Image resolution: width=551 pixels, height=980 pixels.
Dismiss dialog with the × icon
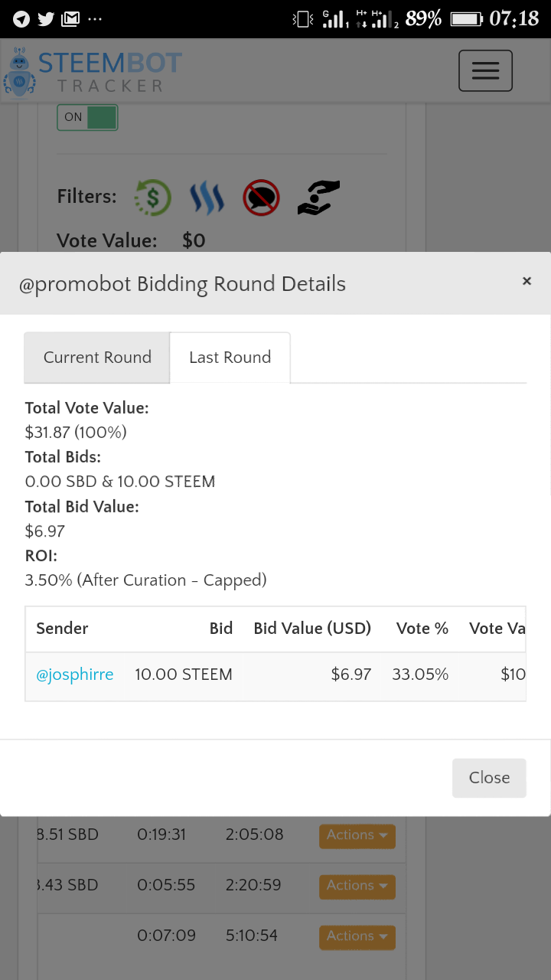(x=527, y=282)
